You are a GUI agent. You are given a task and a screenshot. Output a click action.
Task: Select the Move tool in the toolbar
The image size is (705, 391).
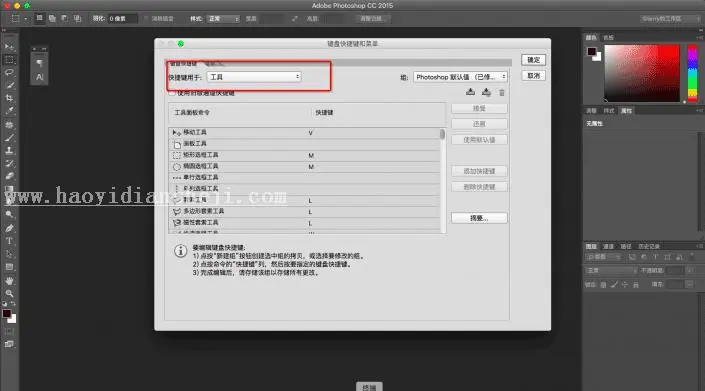coord(9,46)
